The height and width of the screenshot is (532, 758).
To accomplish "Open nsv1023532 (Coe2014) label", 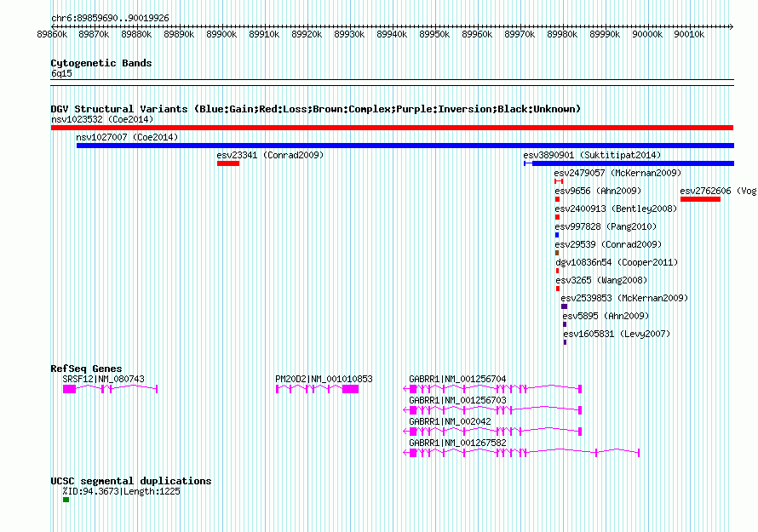I will tap(102, 119).
